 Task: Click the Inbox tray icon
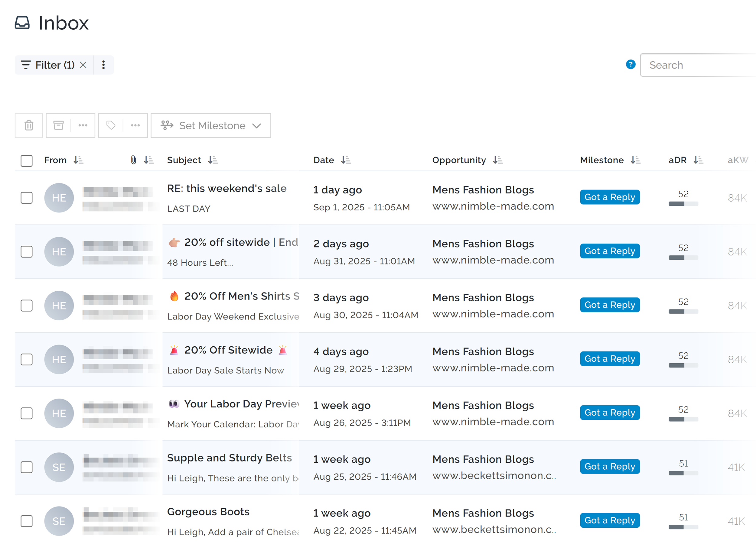point(22,23)
